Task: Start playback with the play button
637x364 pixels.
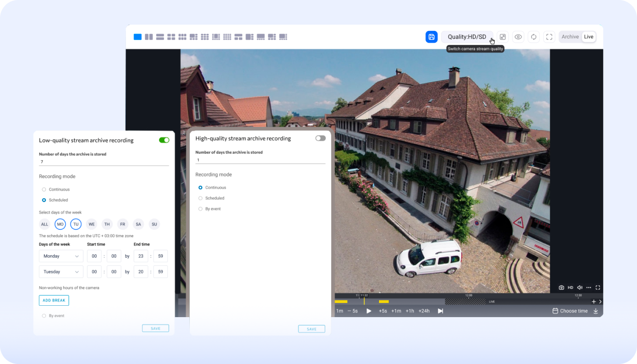Action: pos(369,311)
